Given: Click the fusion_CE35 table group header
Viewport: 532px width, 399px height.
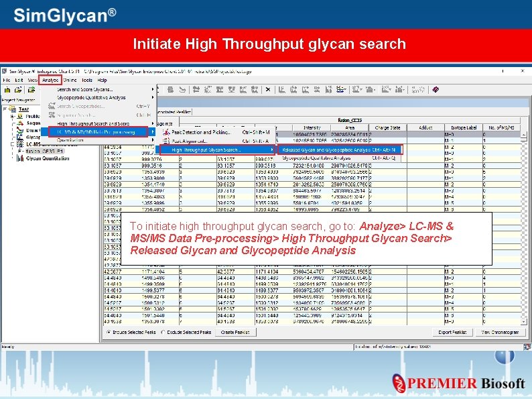Looking at the screenshot, I should [350, 120].
